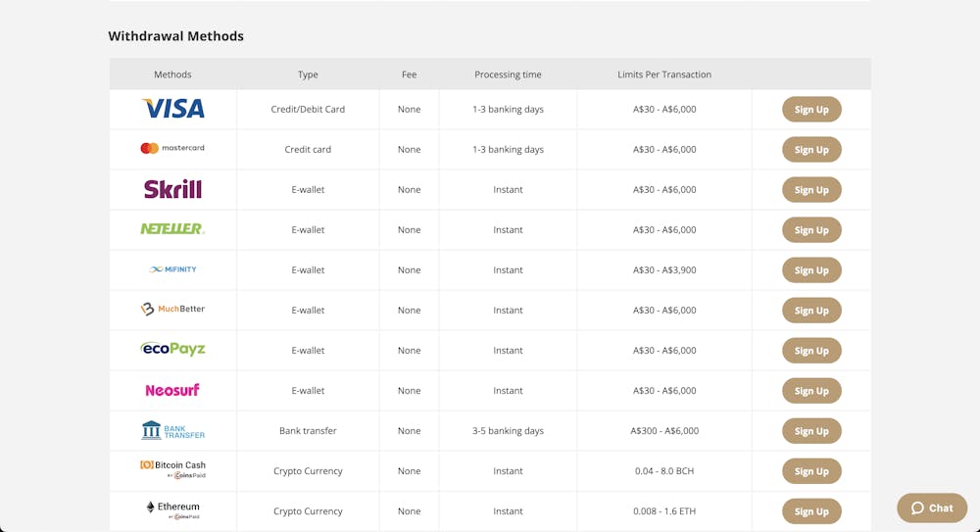Click Bitcoin Cash's Crypto Currency cell
This screenshot has width=980, height=532.
[x=308, y=470]
